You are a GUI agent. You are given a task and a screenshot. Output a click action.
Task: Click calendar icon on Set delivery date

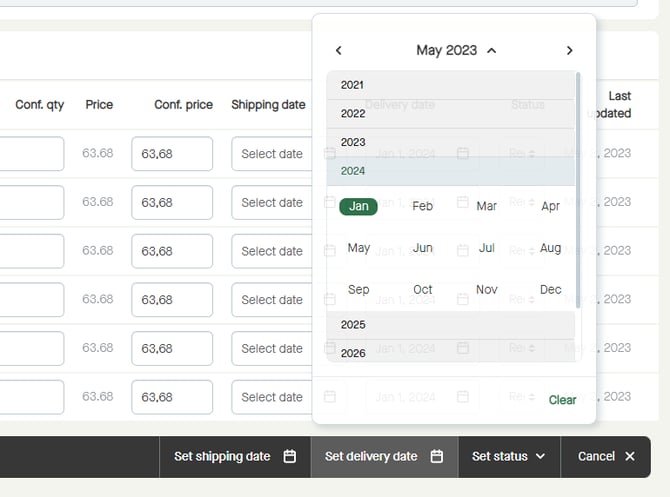click(x=437, y=456)
